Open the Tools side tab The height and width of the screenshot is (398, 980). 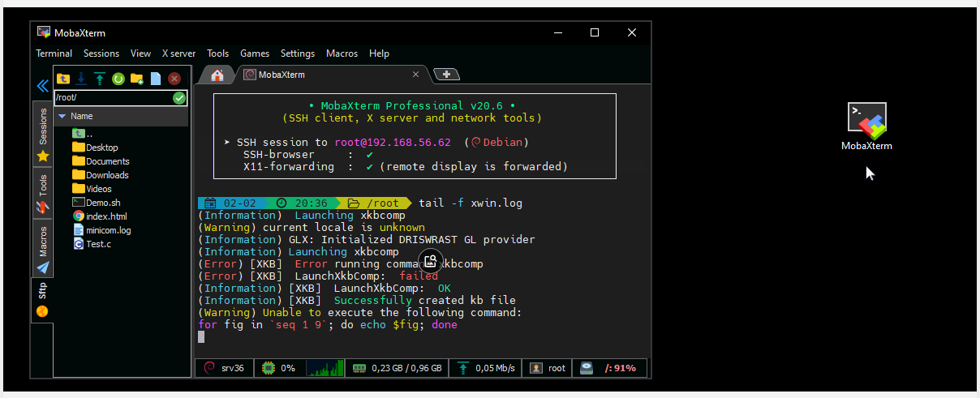pyautogui.click(x=43, y=194)
